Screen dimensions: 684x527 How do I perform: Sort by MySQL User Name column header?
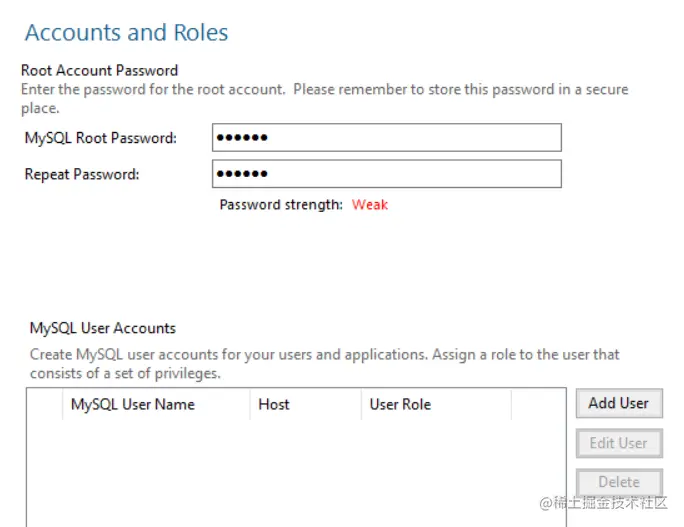[132, 404]
